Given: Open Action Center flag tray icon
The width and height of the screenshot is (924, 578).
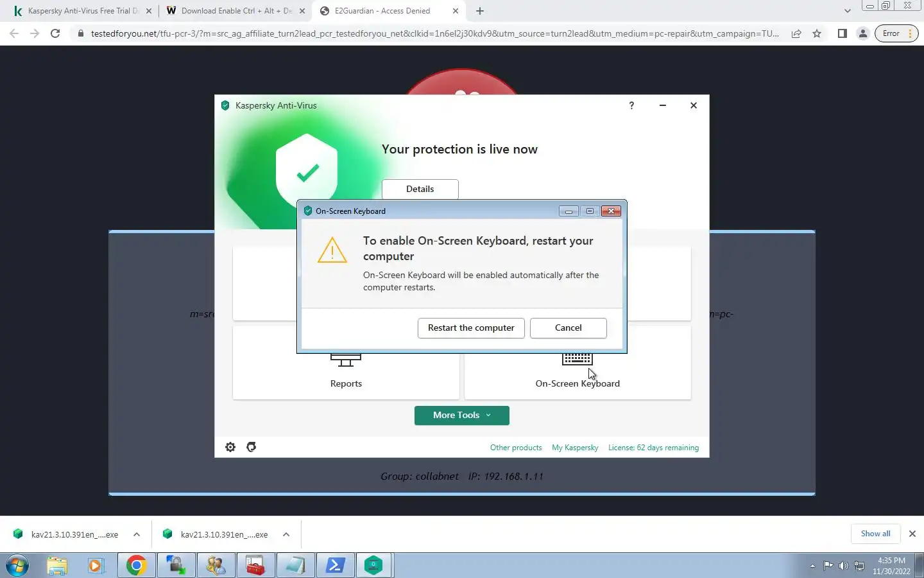Looking at the screenshot, I should (x=828, y=566).
